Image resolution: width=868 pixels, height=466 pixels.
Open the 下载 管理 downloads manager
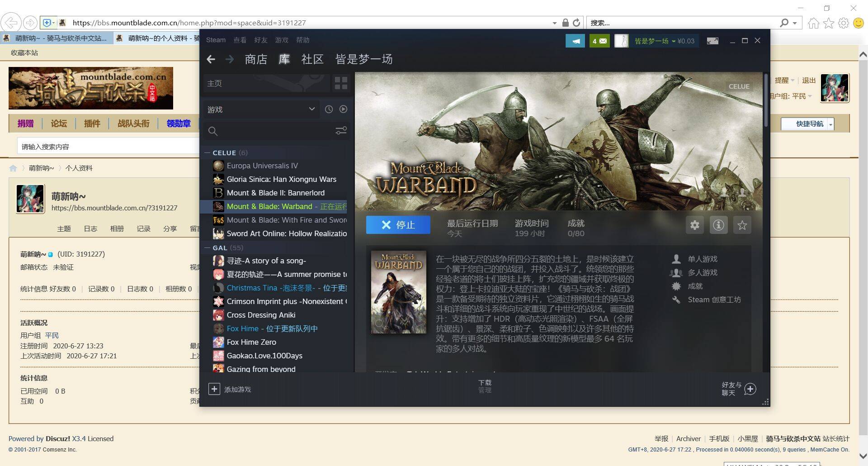[485, 386]
